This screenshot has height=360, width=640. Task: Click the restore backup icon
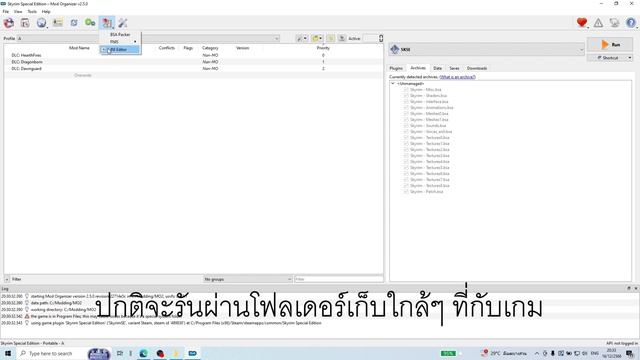(331, 38)
